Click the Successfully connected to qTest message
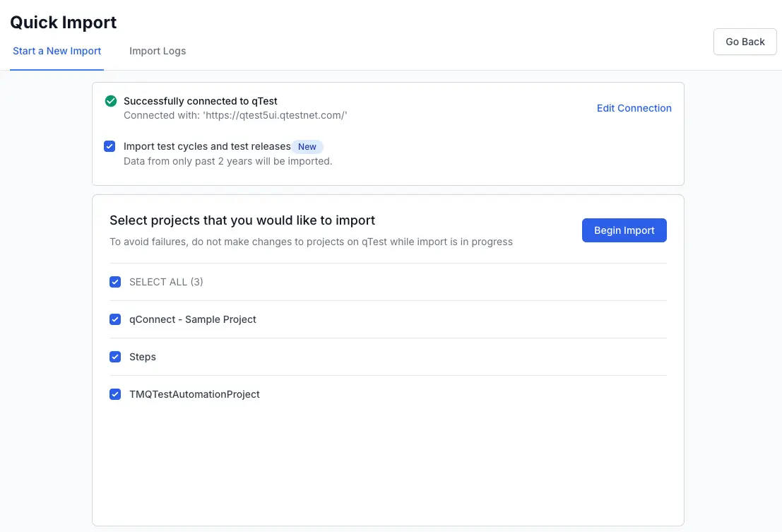782x532 pixels. click(201, 101)
